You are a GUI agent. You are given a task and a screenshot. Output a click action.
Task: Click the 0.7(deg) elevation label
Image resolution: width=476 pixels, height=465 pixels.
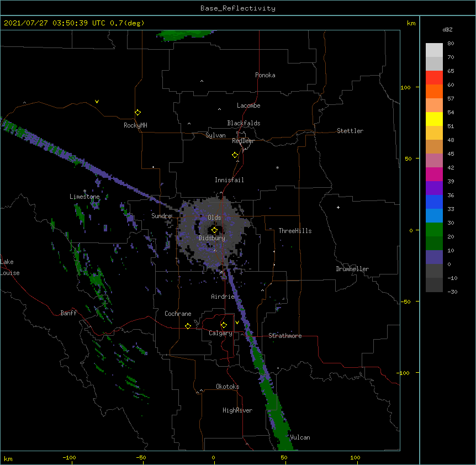tap(127, 23)
